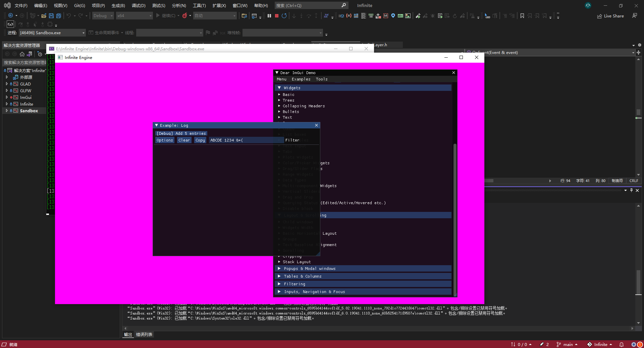
Task: Toggle a bookmark with the bookmark icon
Action: coord(522,16)
